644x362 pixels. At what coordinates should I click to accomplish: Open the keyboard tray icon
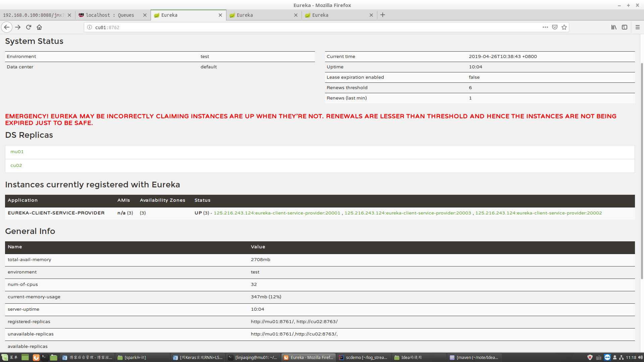pos(599,357)
